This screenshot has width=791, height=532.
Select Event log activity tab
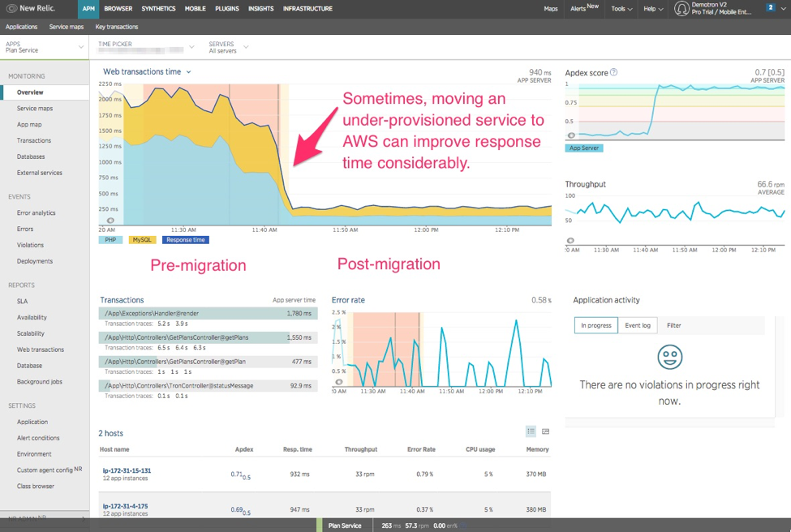point(638,325)
